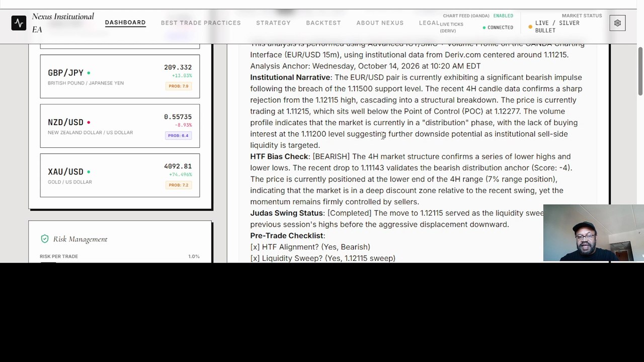
Task: Click the green dot beside GBP/JPY
Action: click(x=89, y=73)
